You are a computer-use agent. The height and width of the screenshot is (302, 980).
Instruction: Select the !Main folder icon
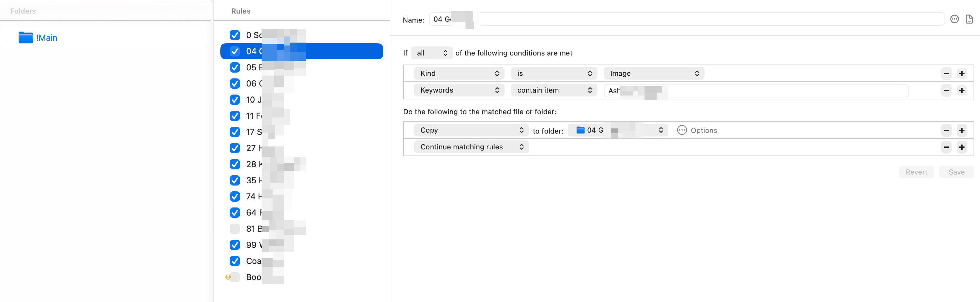(x=25, y=38)
